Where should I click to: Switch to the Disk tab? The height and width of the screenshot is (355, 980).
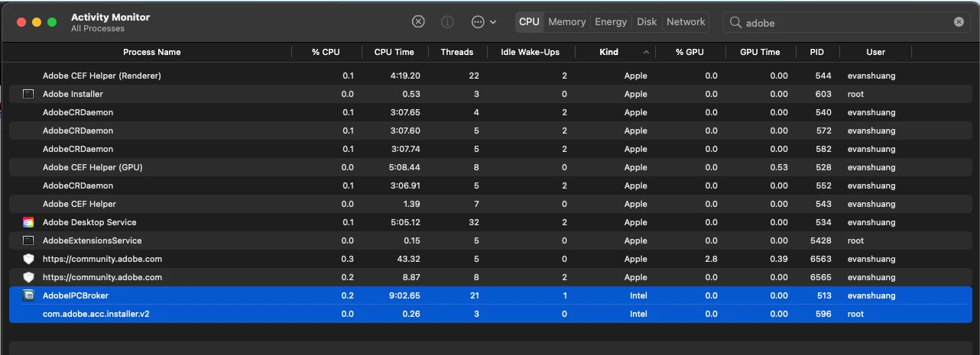[x=647, y=22]
